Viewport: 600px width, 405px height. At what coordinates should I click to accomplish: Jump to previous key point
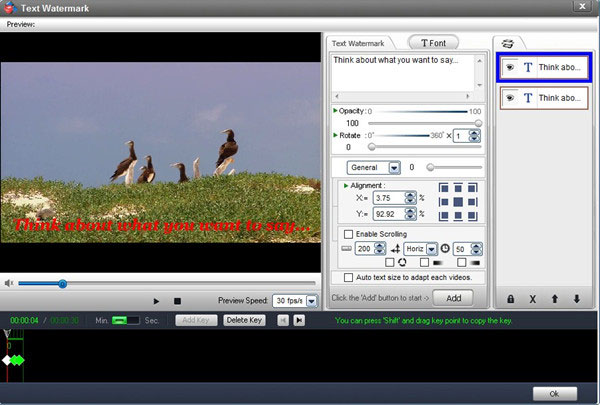coord(283,320)
